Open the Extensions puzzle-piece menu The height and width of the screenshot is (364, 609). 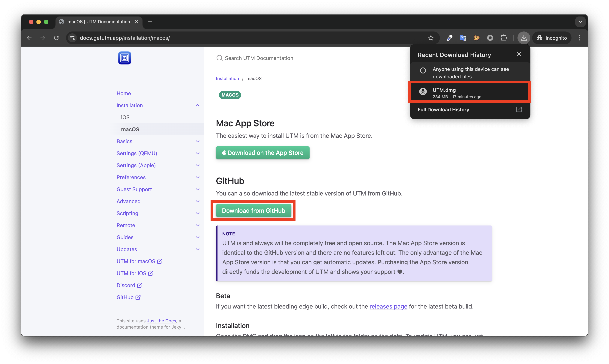click(504, 38)
